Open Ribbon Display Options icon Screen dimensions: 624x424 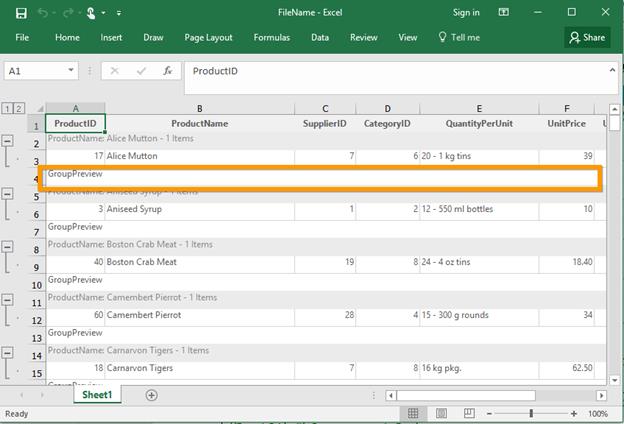[x=503, y=12]
